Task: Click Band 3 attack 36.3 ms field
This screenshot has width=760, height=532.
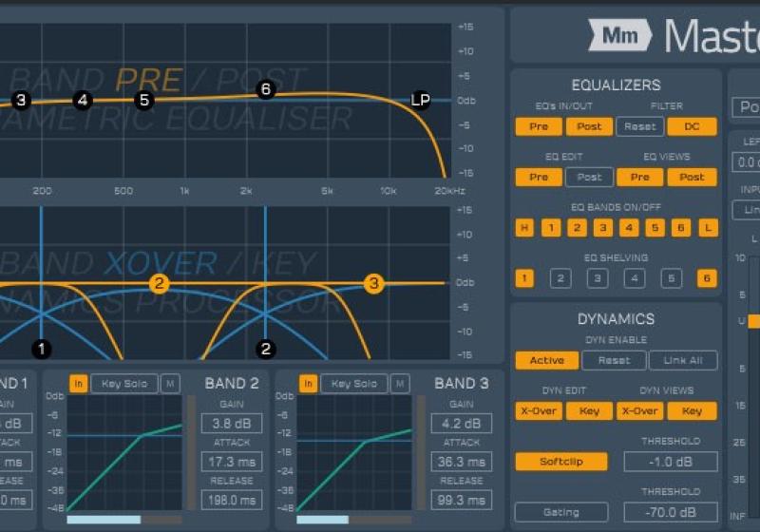Action: click(x=462, y=462)
